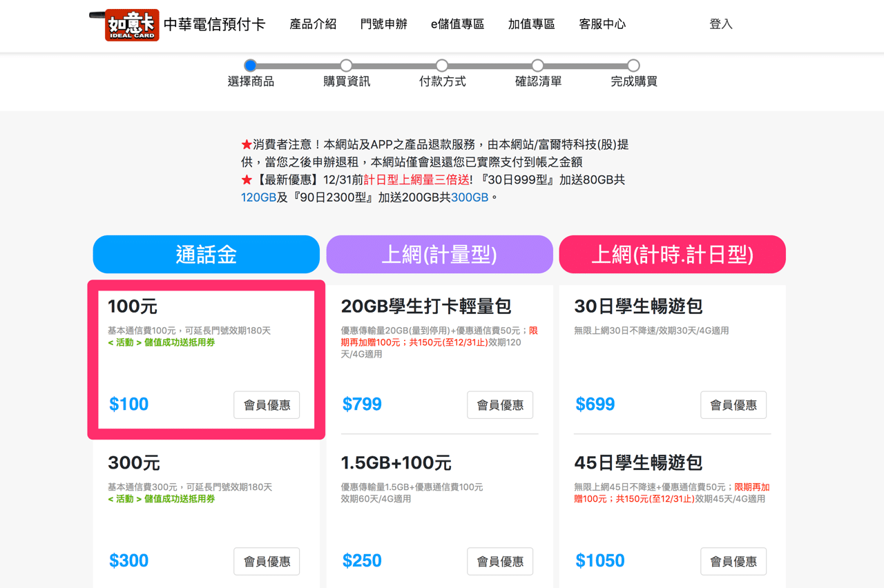Click the 登入 login link

pos(721,24)
